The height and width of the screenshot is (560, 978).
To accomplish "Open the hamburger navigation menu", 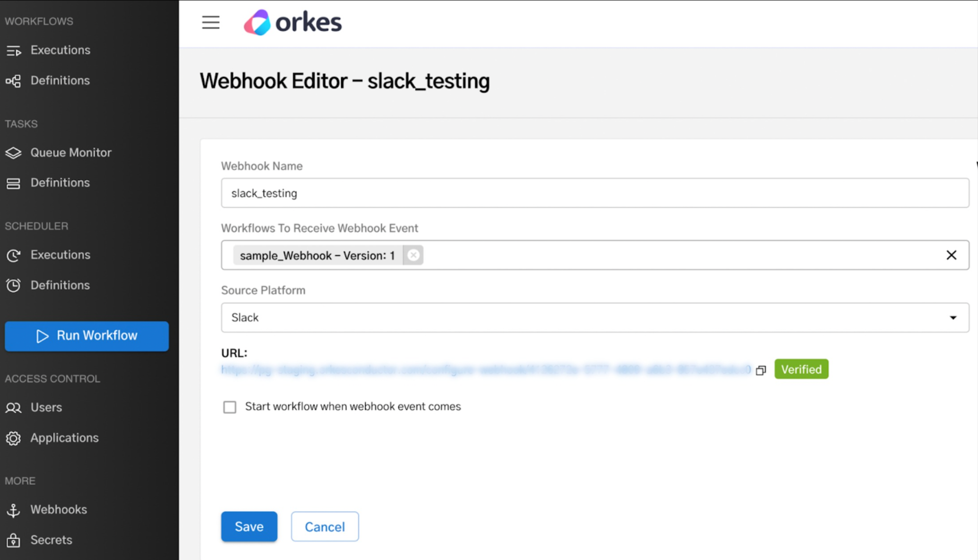I will (x=211, y=23).
